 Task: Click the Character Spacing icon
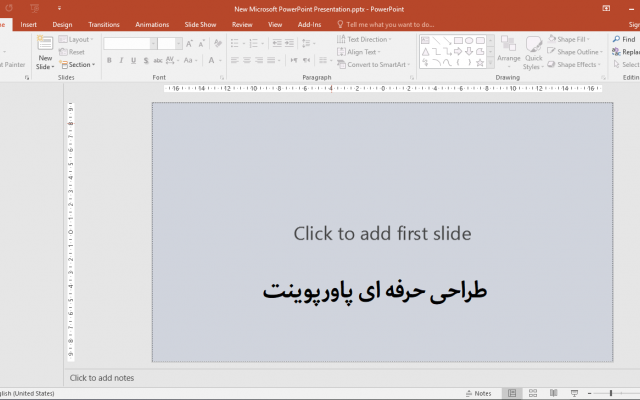171,60
